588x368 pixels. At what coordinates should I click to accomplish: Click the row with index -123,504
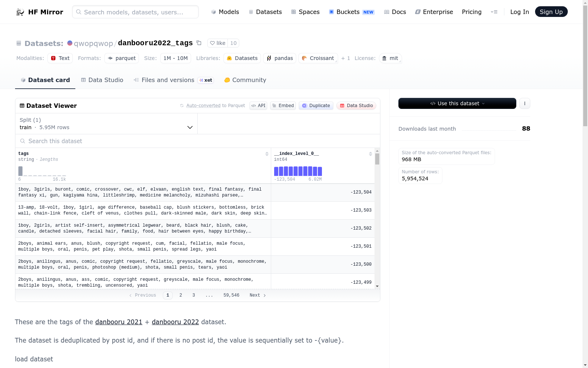click(195, 192)
